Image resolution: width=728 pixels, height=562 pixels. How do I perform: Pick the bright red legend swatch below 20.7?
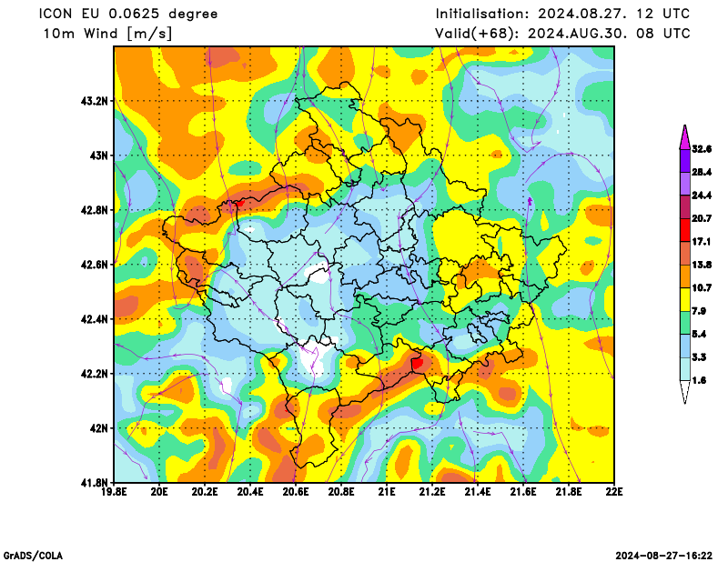(x=685, y=230)
